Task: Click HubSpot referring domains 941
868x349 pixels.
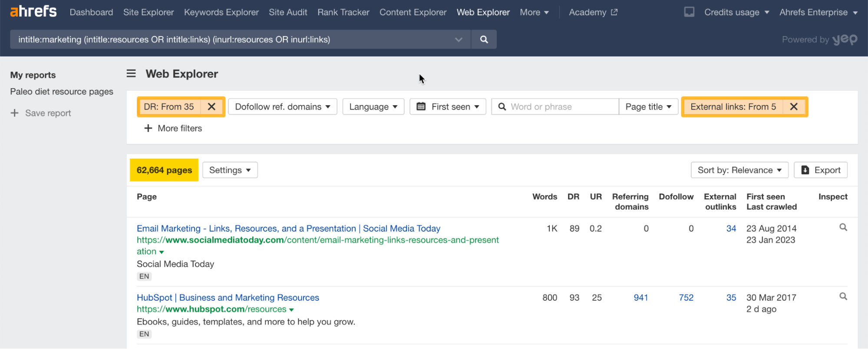Action: point(640,297)
